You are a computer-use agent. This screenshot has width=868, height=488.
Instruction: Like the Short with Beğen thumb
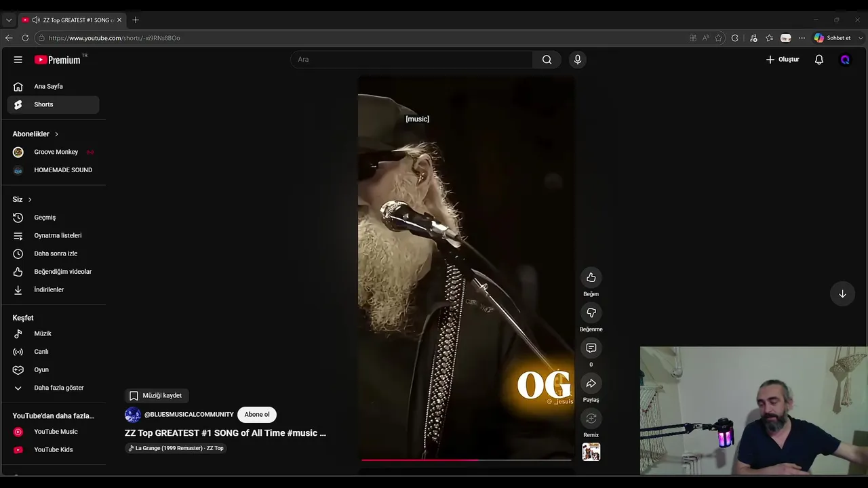[591, 277]
